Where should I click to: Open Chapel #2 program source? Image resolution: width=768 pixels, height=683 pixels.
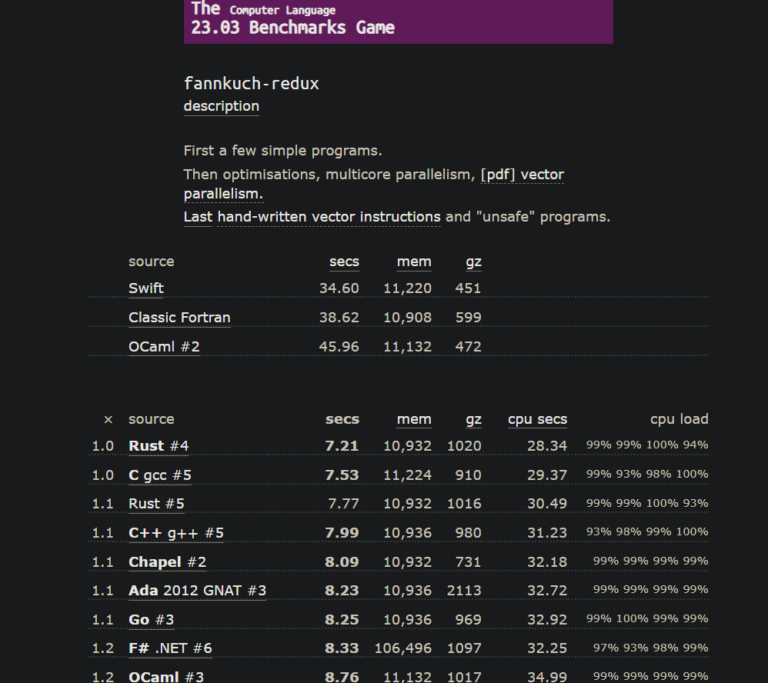tap(167, 562)
